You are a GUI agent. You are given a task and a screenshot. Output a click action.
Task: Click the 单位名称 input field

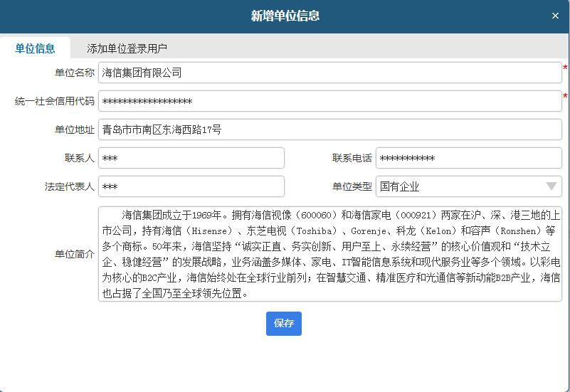329,73
